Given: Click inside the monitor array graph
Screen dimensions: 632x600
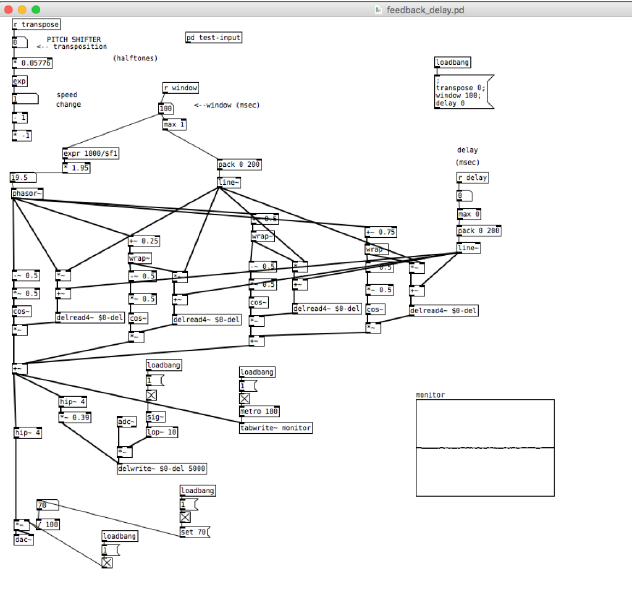Looking at the screenshot, I should pyautogui.click(x=485, y=448).
